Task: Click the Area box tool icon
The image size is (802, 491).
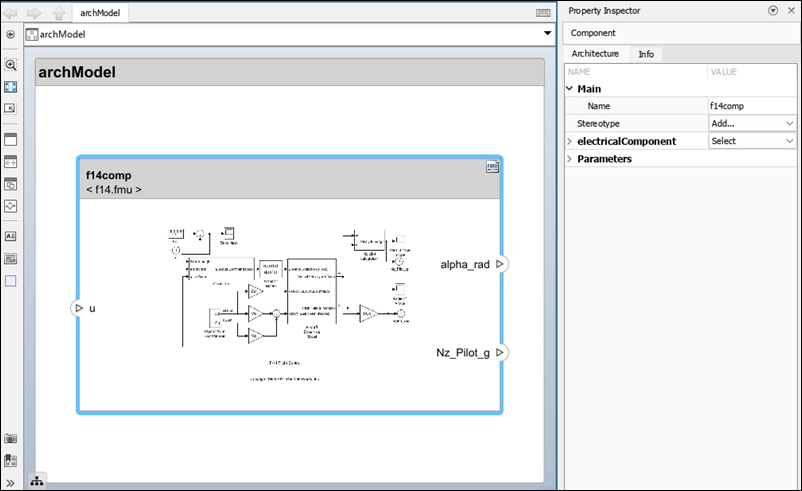Action: coord(11,281)
